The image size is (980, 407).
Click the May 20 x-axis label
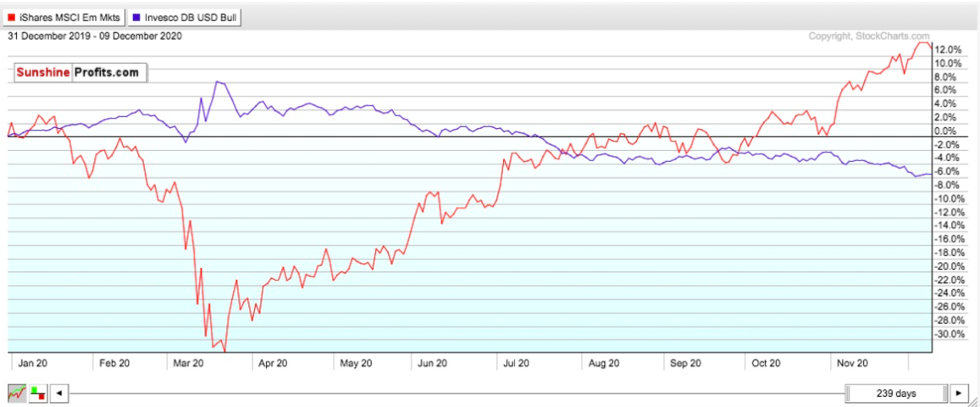(x=357, y=363)
